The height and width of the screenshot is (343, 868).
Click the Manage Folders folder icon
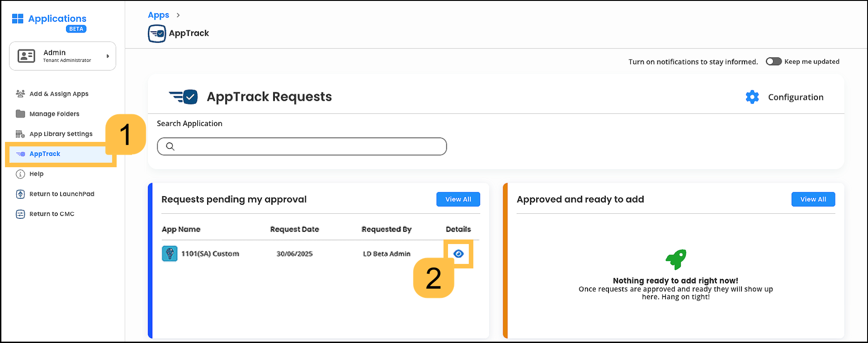[20, 113]
